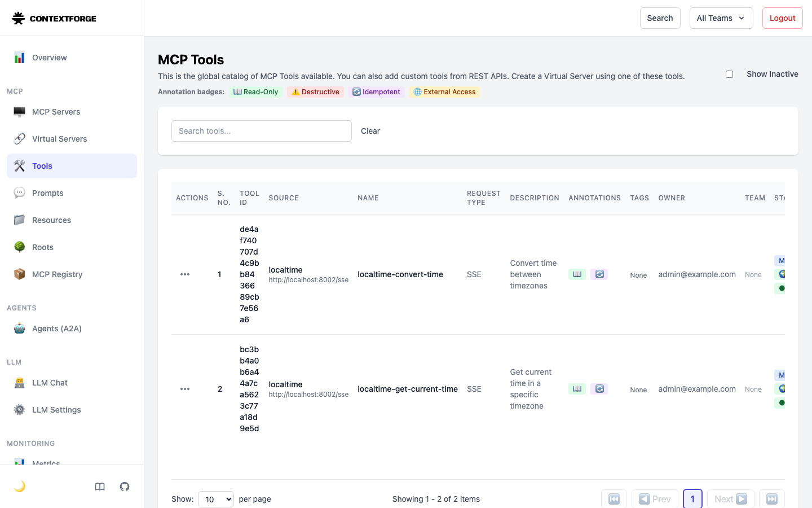Go to the next page
This screenshot has height=508, width=812.
731,499
